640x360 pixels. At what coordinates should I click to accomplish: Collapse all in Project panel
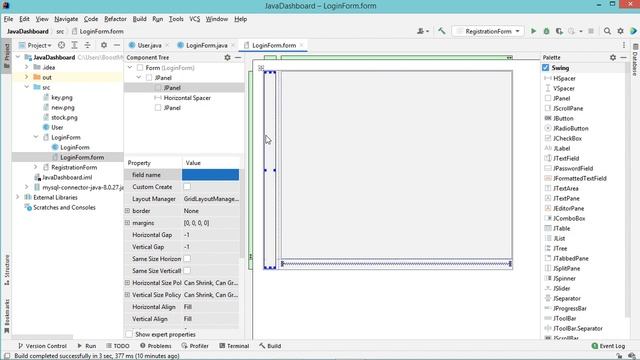point(87,45)
